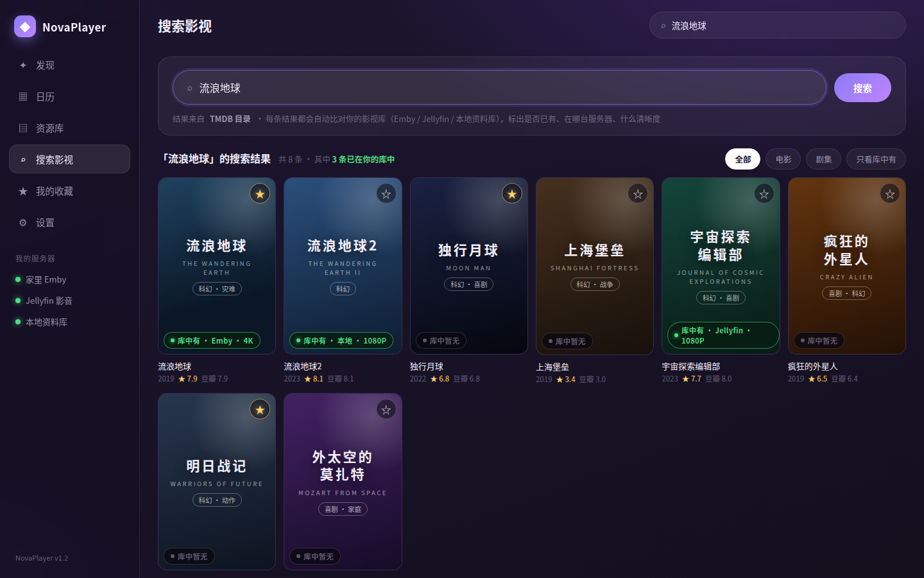This screenshot has width=924, height=578.
Task: Go to 资源库 library
Action: (69, 128)
